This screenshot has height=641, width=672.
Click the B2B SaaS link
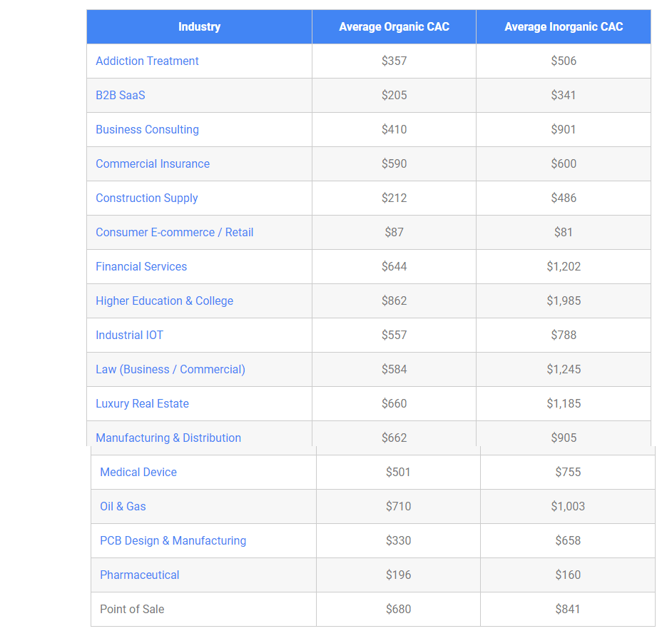[x=121, y=96]
